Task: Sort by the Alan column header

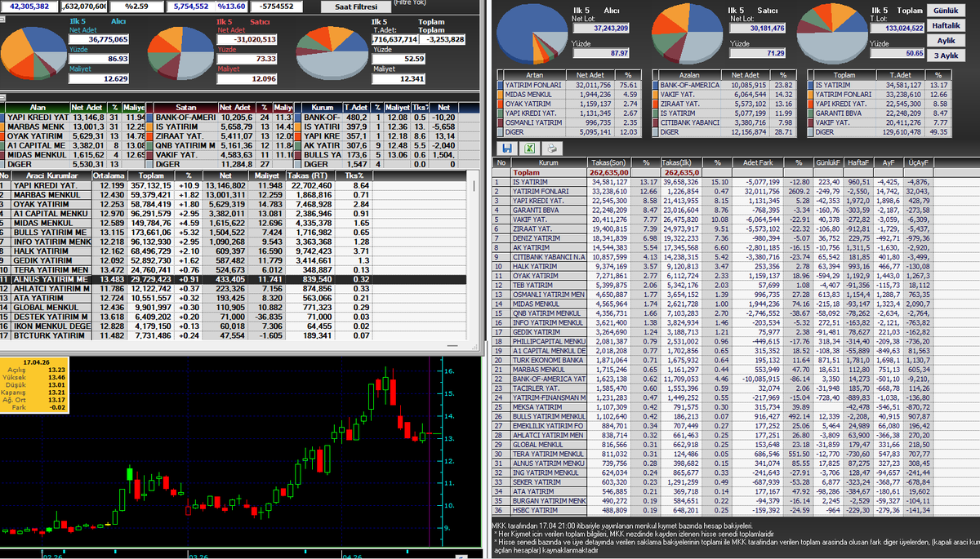Action: pyautogui.click(x=38, y=107)
